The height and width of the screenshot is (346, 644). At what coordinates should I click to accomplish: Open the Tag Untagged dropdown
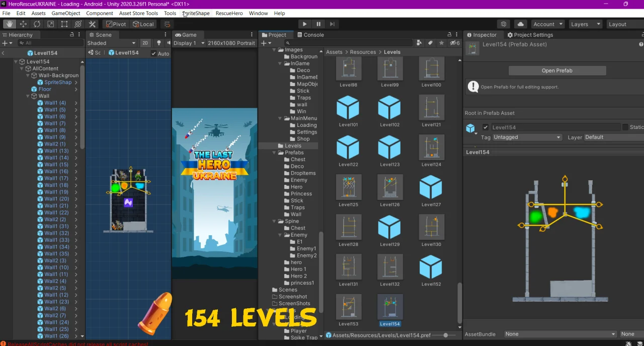pos(527,137)
